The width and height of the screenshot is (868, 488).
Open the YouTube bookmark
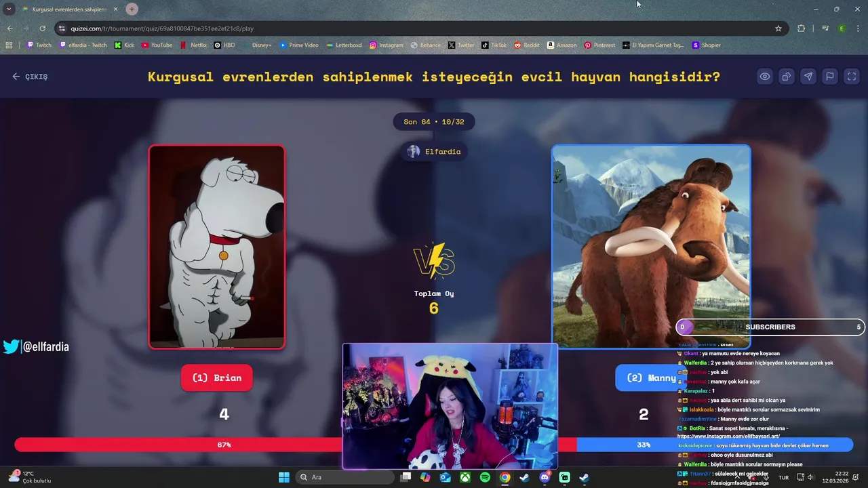tap(157, 45)
